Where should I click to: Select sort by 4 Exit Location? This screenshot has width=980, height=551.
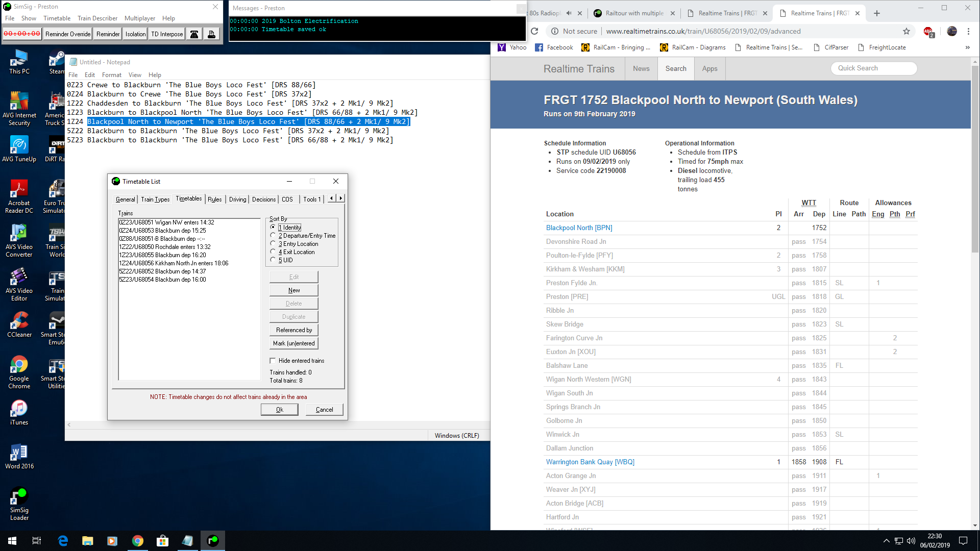tap(273, 252)
